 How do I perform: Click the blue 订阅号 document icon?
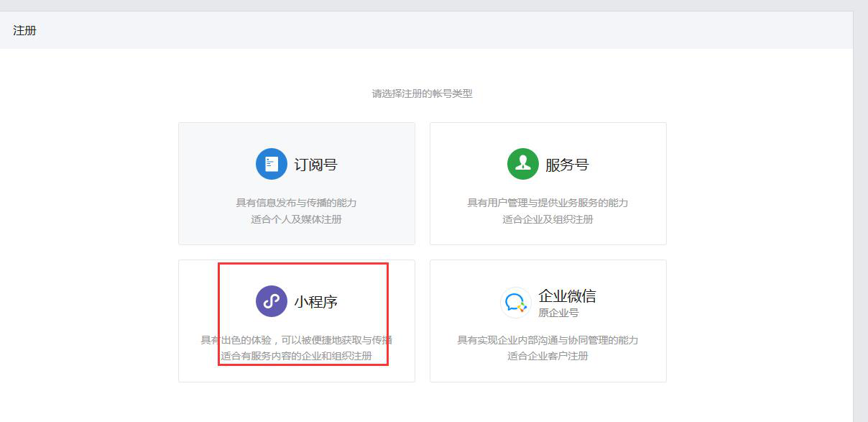click(x=270, y=163)
